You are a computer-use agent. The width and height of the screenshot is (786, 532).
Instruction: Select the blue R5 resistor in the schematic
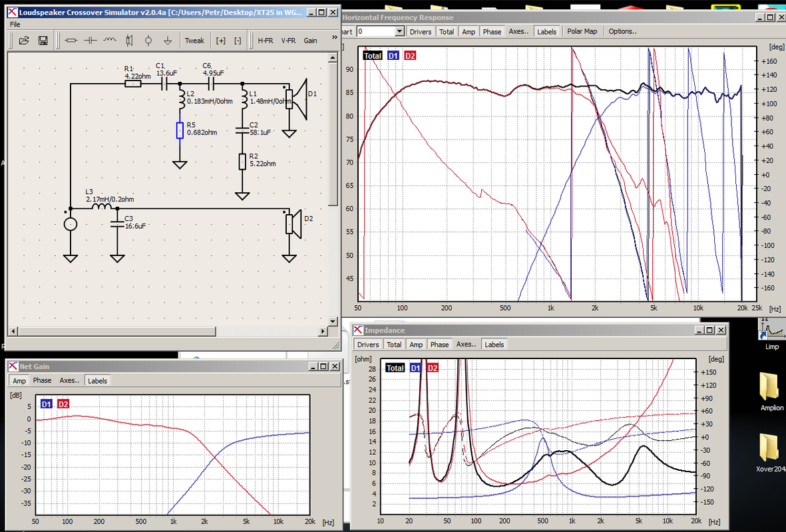pyautogui.click(x=180, y=130)
